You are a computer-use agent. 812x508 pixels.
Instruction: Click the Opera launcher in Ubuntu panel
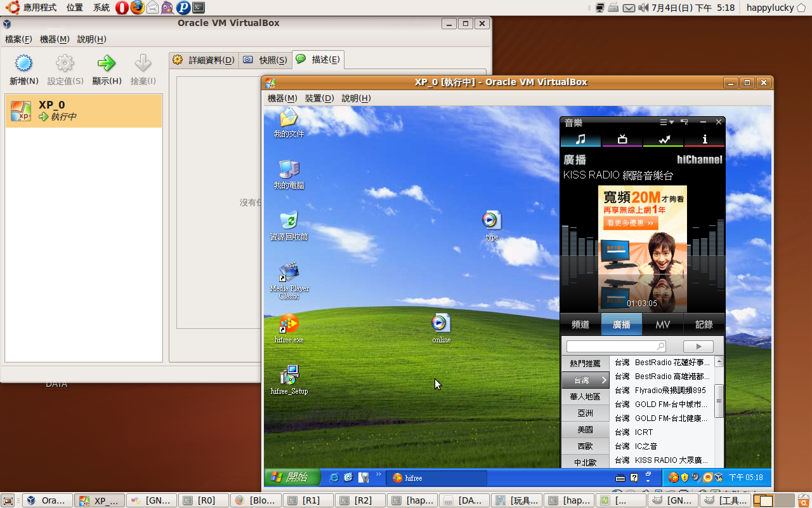(x=122, y=8)
